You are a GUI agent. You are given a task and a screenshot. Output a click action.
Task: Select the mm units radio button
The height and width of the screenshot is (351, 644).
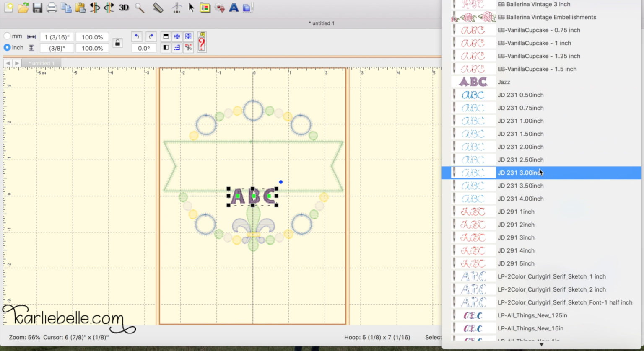[x=7, y=36]
